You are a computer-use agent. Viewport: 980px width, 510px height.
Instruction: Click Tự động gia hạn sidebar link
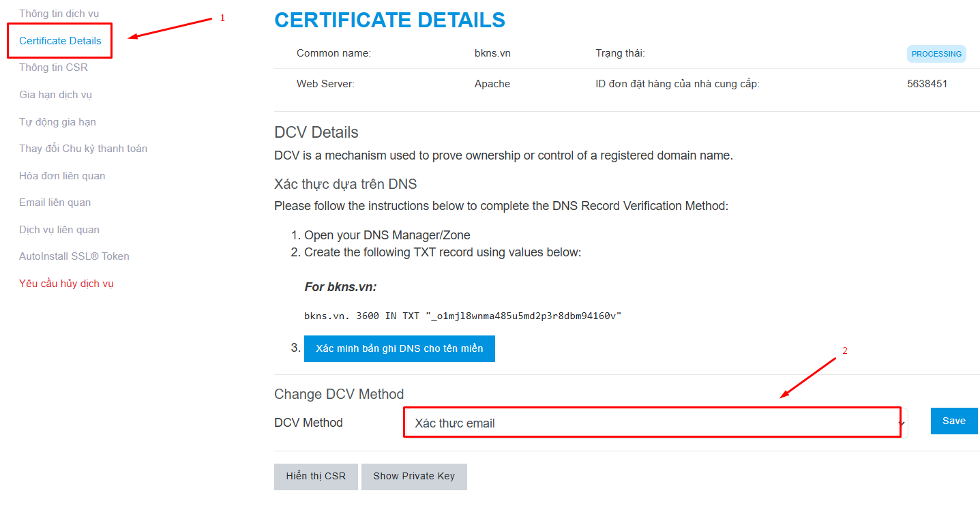[57, 122]
